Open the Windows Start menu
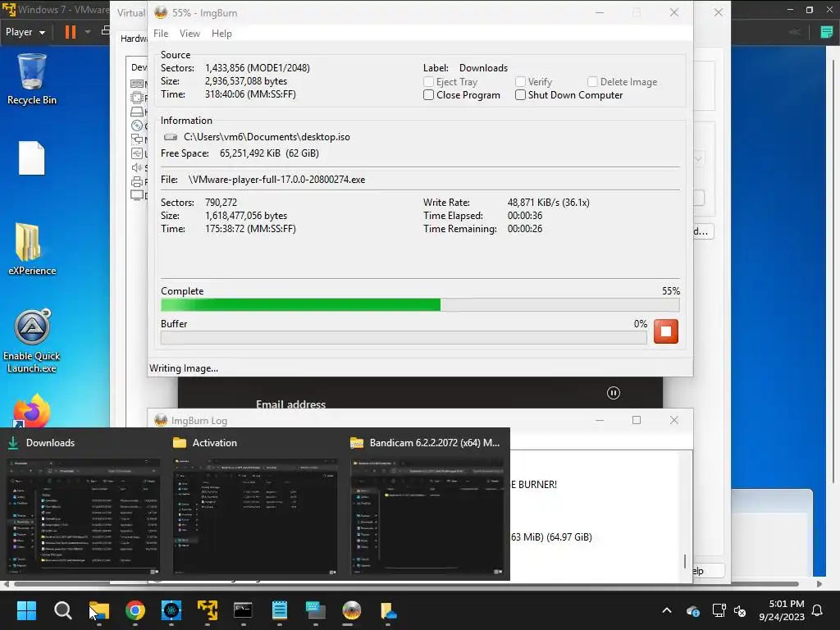This screenshot has width=840, height=630. (x=26, y=610)
